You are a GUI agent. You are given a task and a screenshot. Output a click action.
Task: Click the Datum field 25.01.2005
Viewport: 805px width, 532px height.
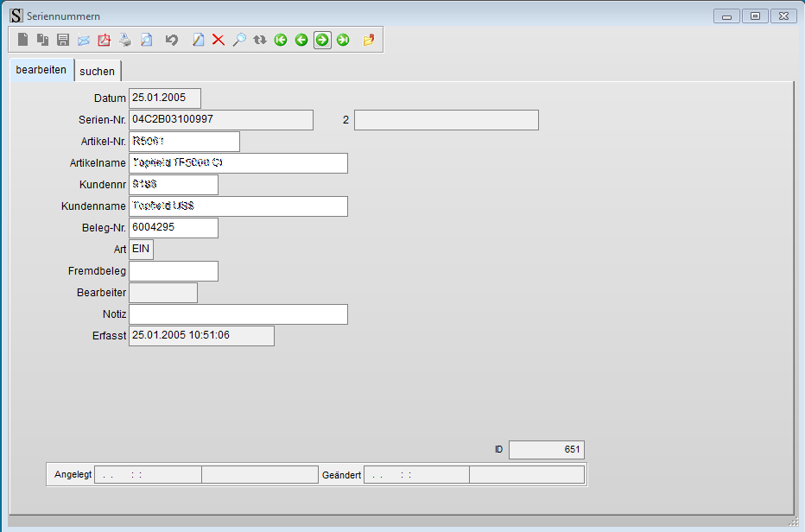[165, 98]
